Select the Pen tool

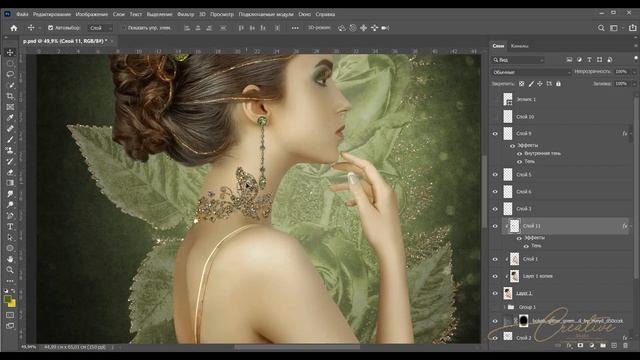tap(10, 216)
